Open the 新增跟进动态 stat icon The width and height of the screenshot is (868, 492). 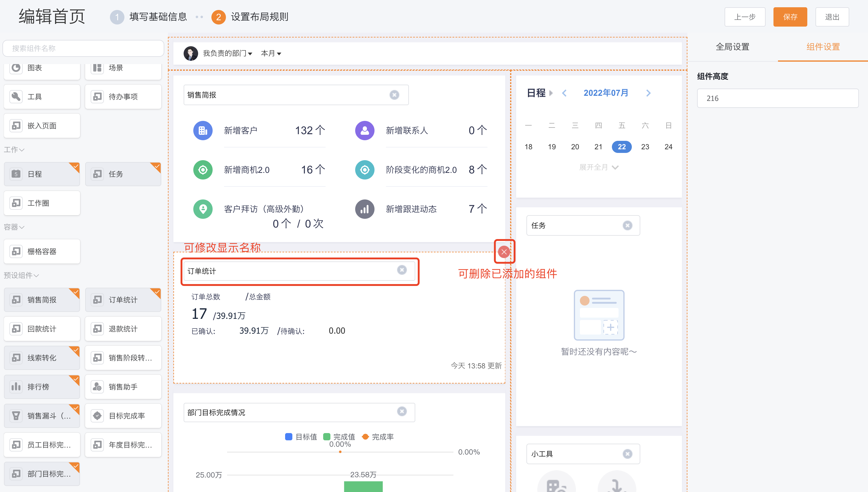tap(365, 209)
